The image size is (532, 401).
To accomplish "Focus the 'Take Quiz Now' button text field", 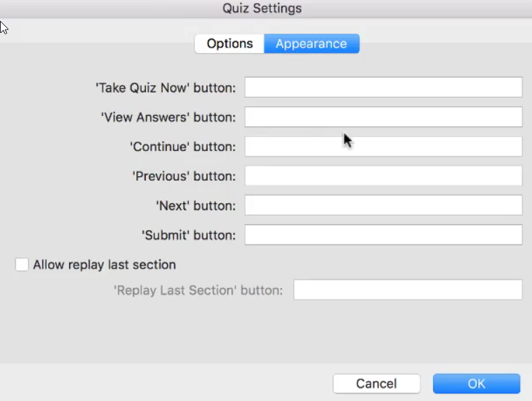I will click(383, 87).
